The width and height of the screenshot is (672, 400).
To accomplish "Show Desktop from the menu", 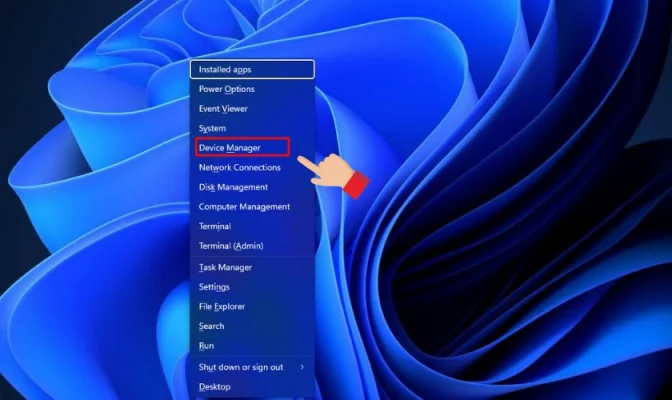I will tap(214, 387).
